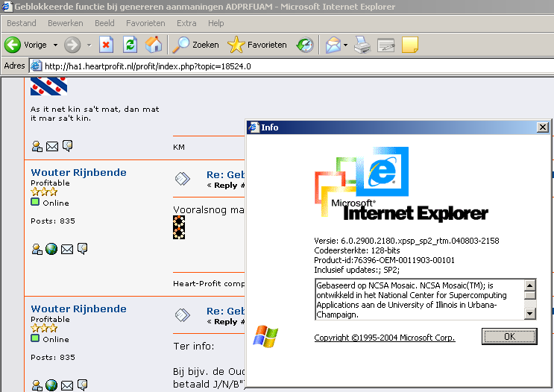Personal message icon of second Wouter post
Image resolution: width=554 pixels, height=392 pixels.
tap(82, 385)
